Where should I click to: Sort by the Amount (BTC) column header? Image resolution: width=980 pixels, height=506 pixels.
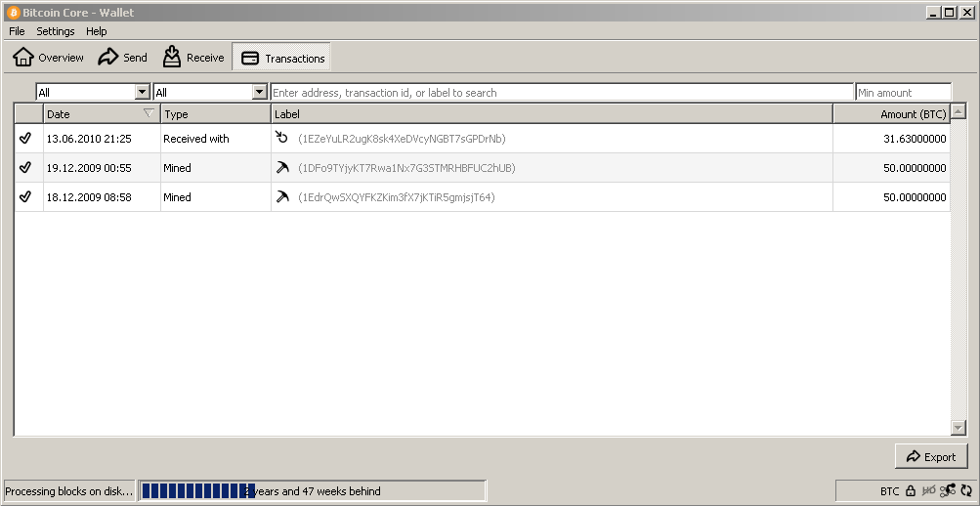(x=891, y=114)
